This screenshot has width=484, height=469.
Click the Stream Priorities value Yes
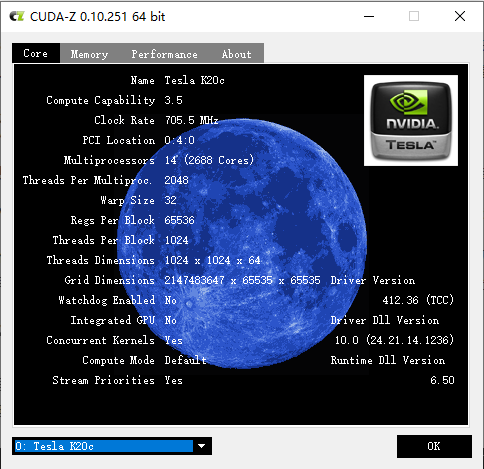[x=173, y=380]
